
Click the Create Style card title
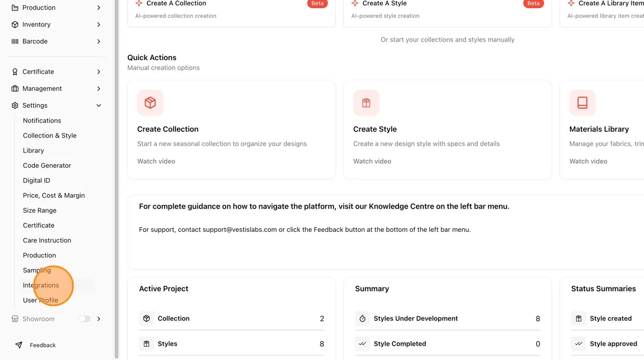(375, 129)
